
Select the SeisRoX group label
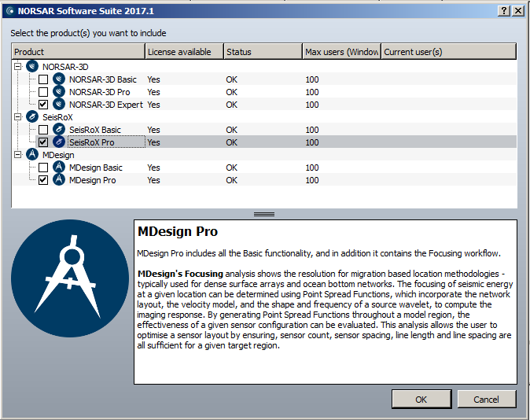[57, 117]
